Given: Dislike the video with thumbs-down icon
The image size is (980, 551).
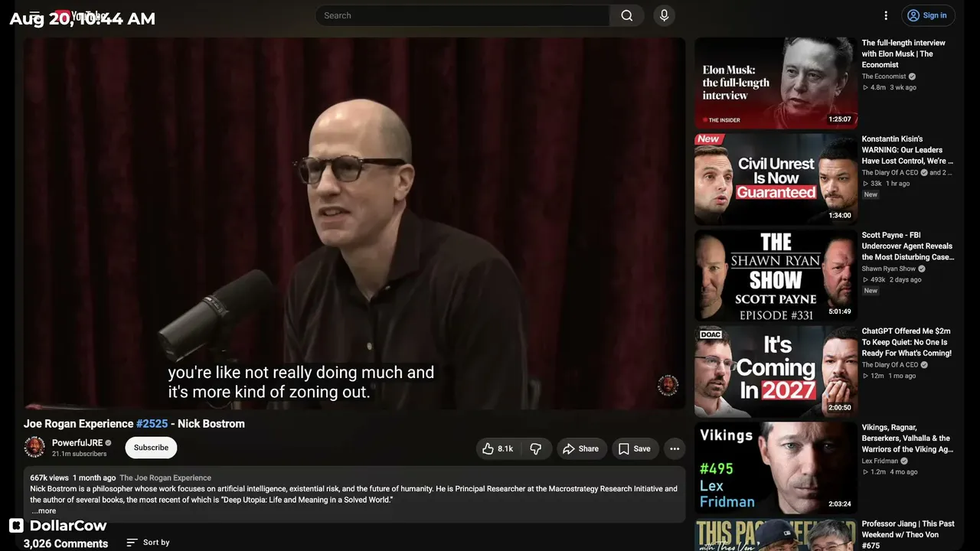Looking at the screenshot, I should [536, 448].
